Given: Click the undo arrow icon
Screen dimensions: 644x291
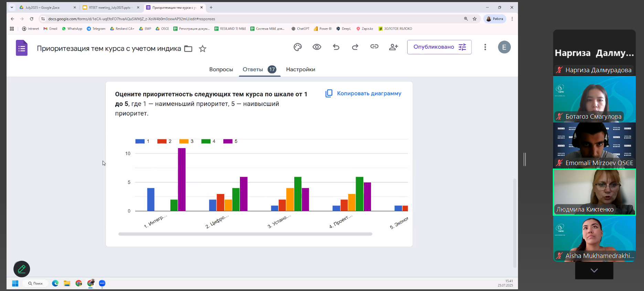Looking at the screenshot, I should tap(336, 47).
